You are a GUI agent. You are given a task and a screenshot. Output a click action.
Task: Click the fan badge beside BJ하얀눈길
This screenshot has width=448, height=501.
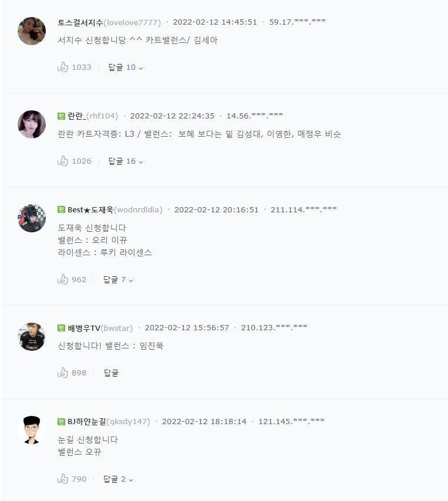62,421
